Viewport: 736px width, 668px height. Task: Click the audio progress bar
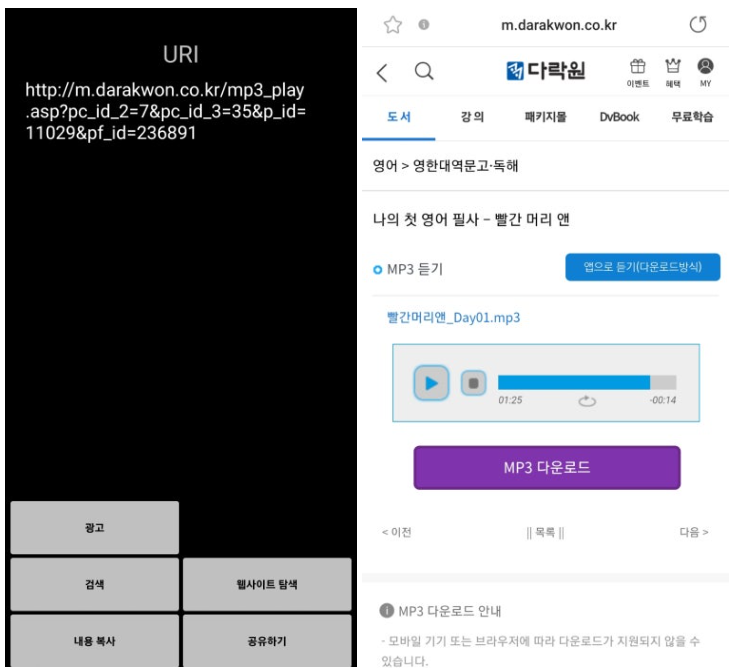587,383
